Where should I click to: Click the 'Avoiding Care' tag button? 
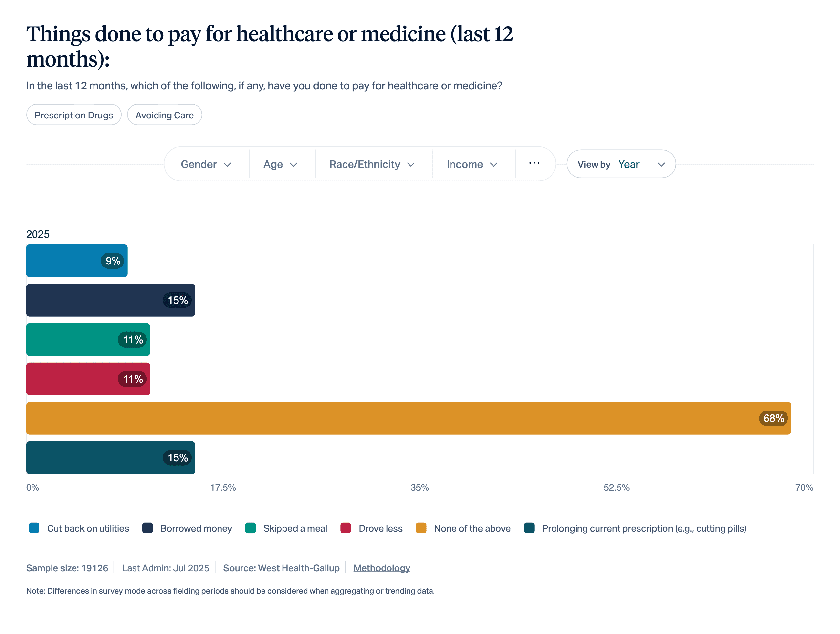[x=164, y=115]
